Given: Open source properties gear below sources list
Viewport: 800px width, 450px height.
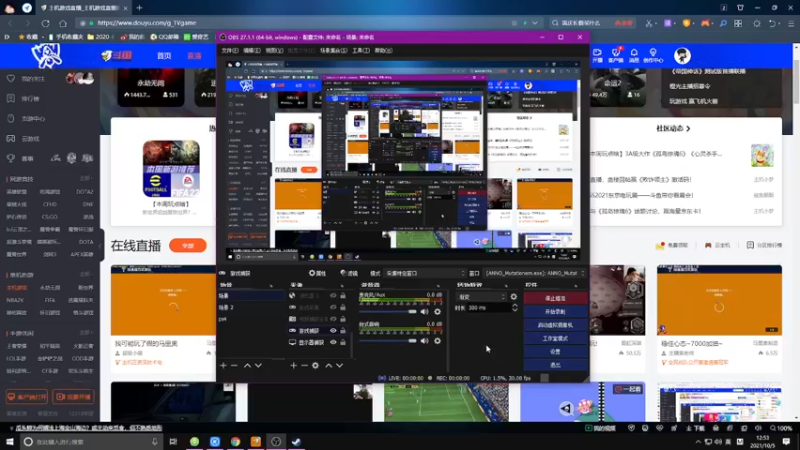Looking at the screenshot, I should tap(315, 365).
